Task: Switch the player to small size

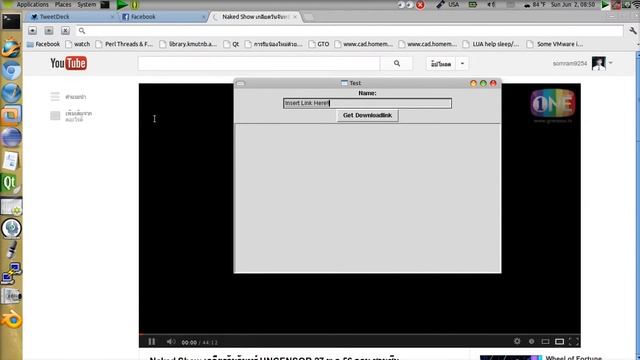Action: pos(545,341)
